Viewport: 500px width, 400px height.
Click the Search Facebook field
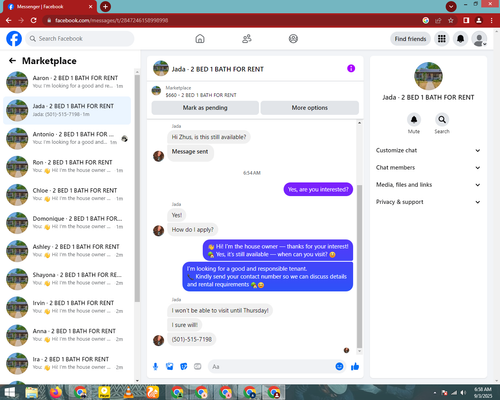(x=80, y=39)
